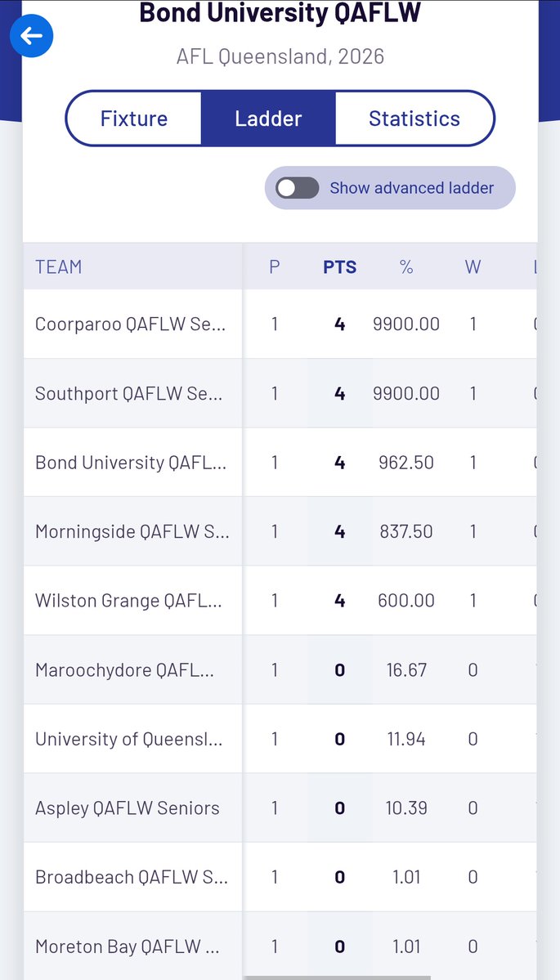Open Morningside QAFLW team row
The height and width of the screenshot is (980, 560).
(x=131, y=532)
